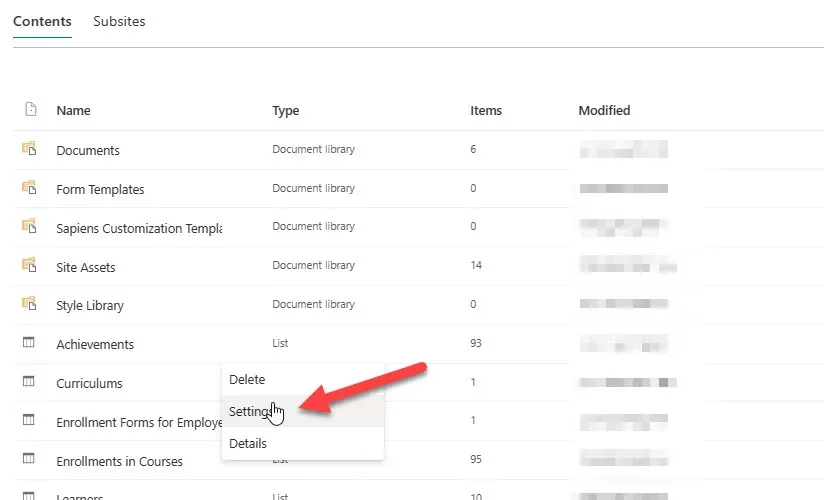
Task: Click the Enrollments in Courses list icon
Action: pyautogui.click(x=29, y=460)
